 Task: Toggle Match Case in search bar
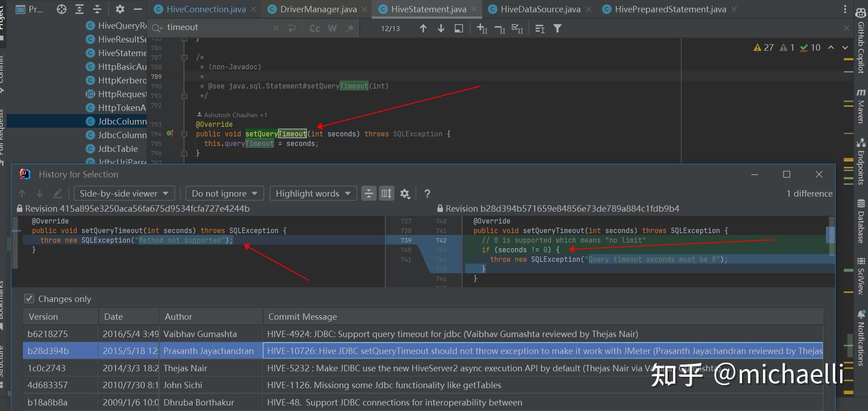[x=315, y=28]
